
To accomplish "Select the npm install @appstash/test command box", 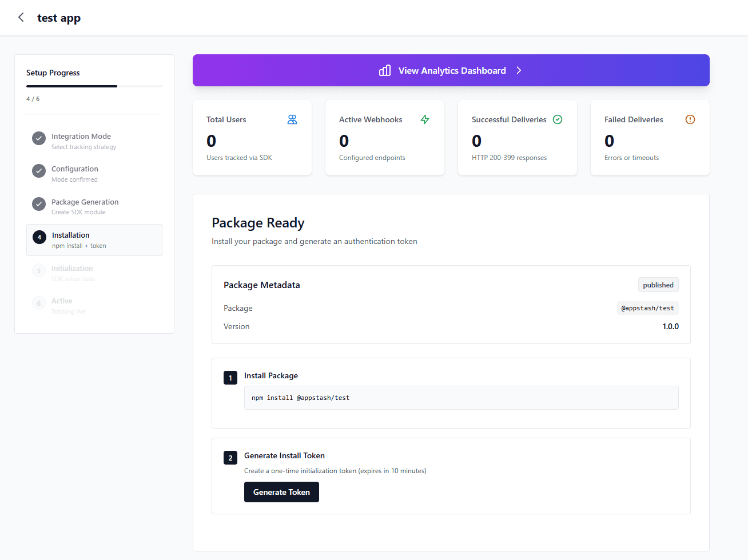I will pos(461,397).
